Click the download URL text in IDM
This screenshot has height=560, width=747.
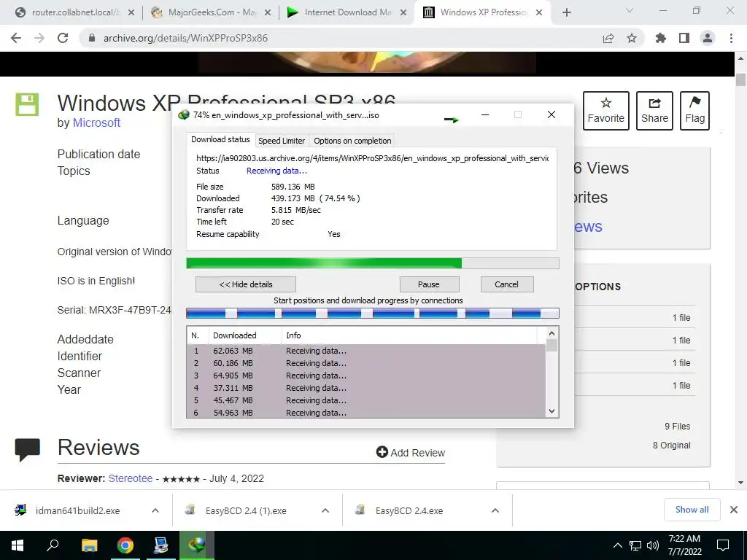click(x=373, y=158)
